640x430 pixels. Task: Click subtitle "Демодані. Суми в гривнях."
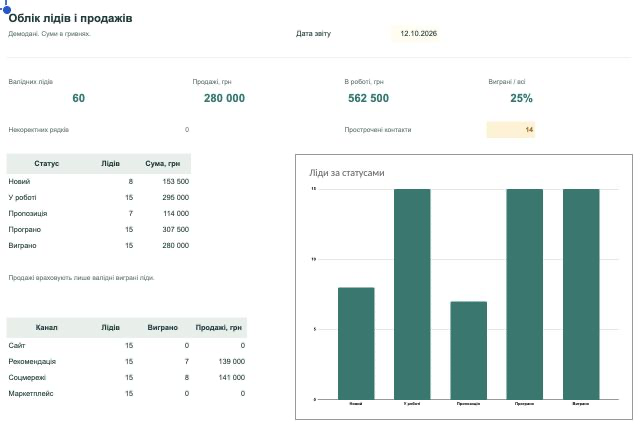[x=49, y=34]
